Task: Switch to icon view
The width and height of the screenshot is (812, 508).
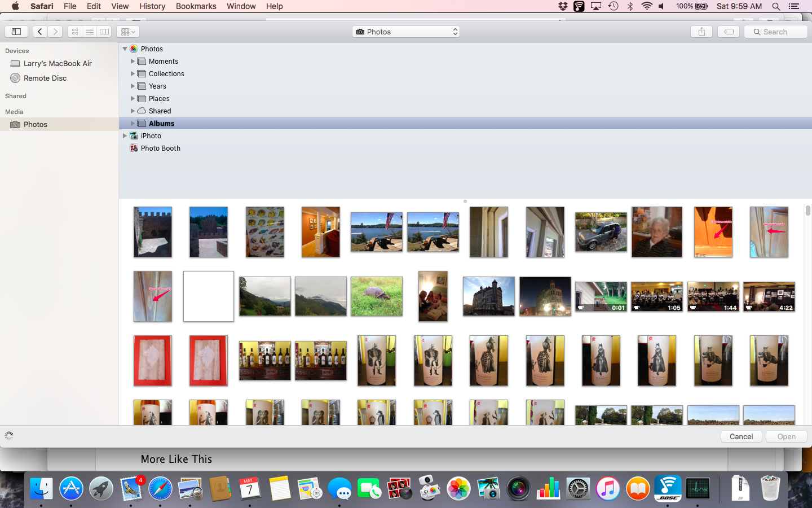Action: pyautogui.click(x=75, y=32)
